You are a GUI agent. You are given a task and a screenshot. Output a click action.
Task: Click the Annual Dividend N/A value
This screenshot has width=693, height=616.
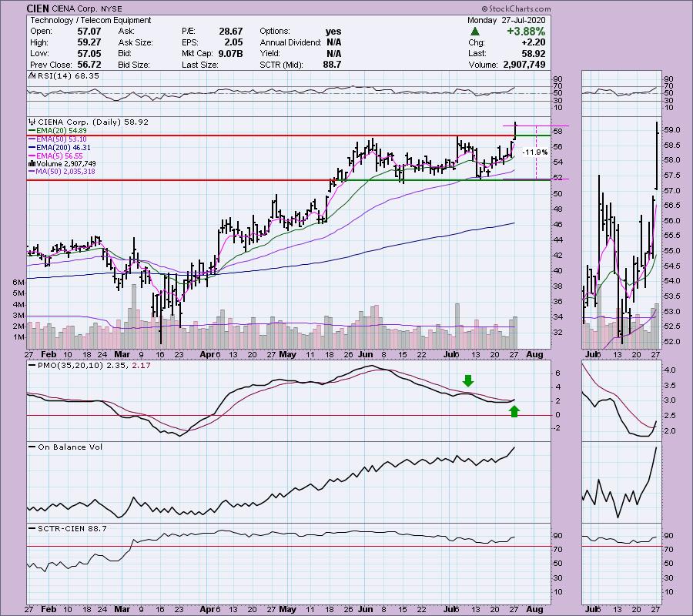(x=333, y=42)
